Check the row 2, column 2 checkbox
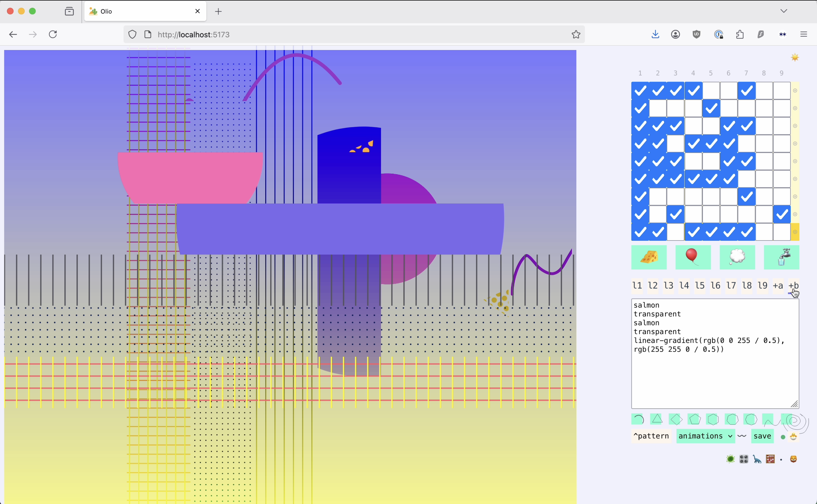 pyautogui.click(x=658, y=108)
